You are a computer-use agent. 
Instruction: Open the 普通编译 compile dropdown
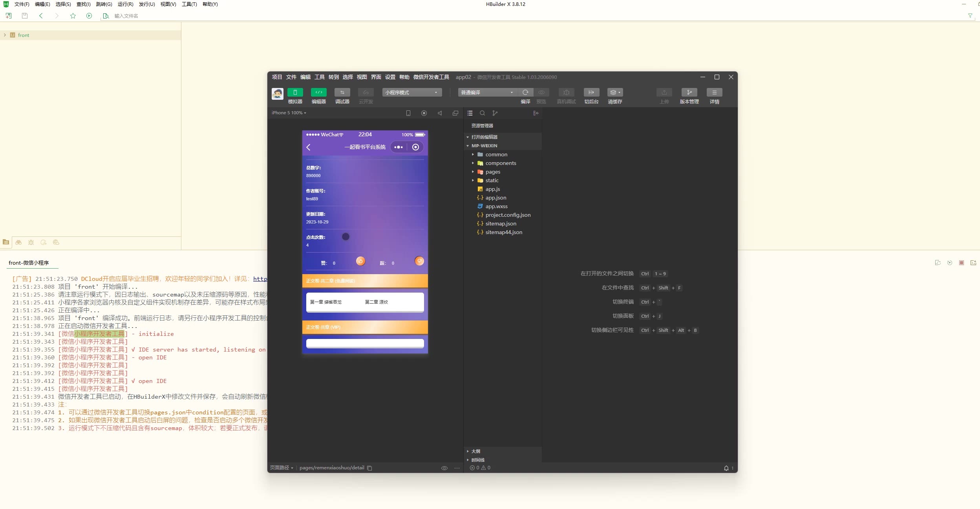point(487,92)
